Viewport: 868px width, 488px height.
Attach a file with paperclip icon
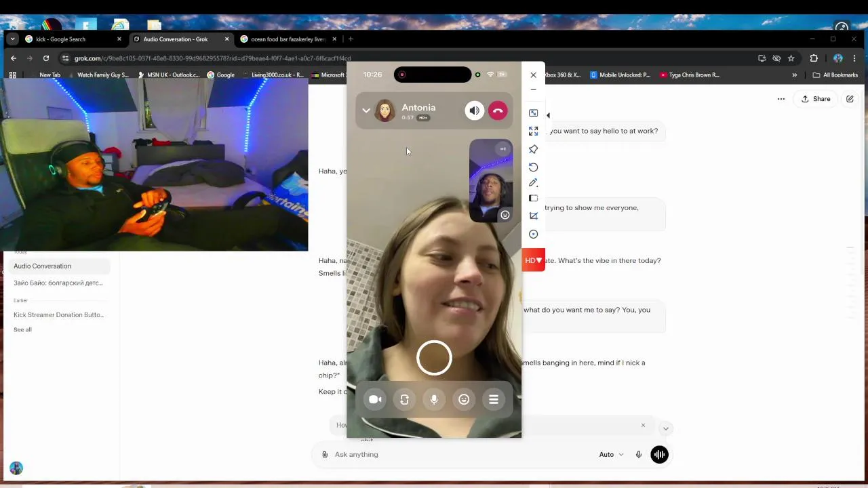(x=325, y=455)
